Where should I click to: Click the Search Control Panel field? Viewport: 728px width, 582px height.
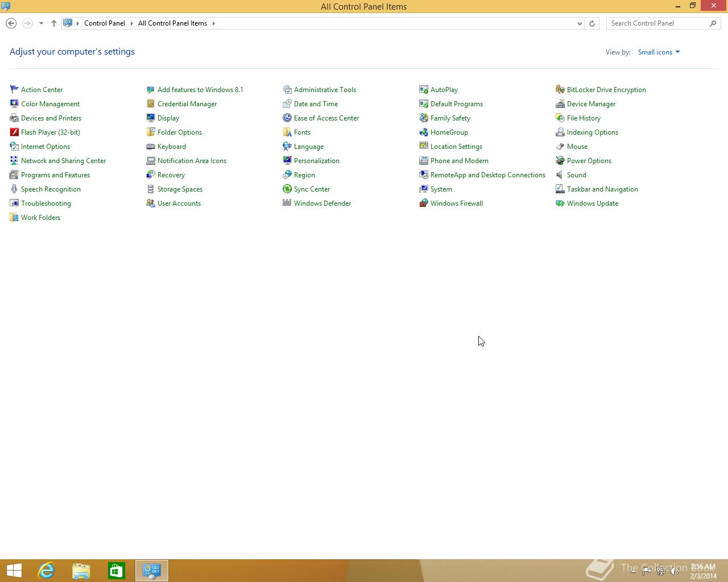664,23
